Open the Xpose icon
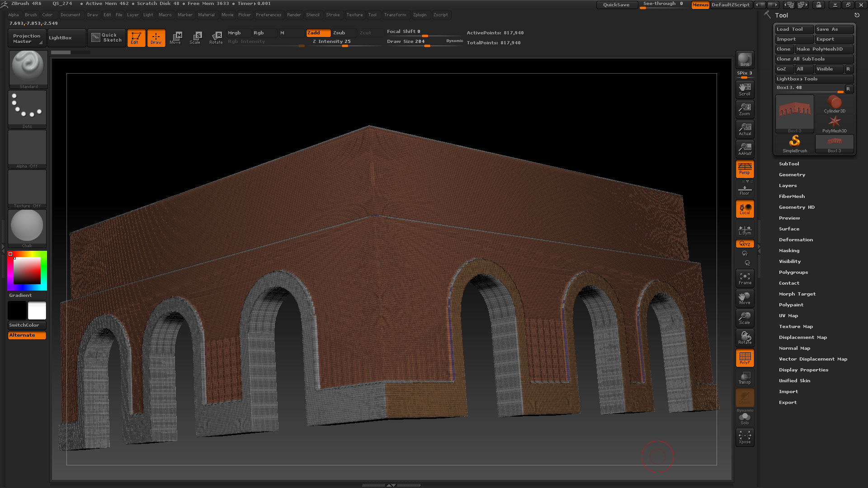868x488 pixels. [745, 437]
